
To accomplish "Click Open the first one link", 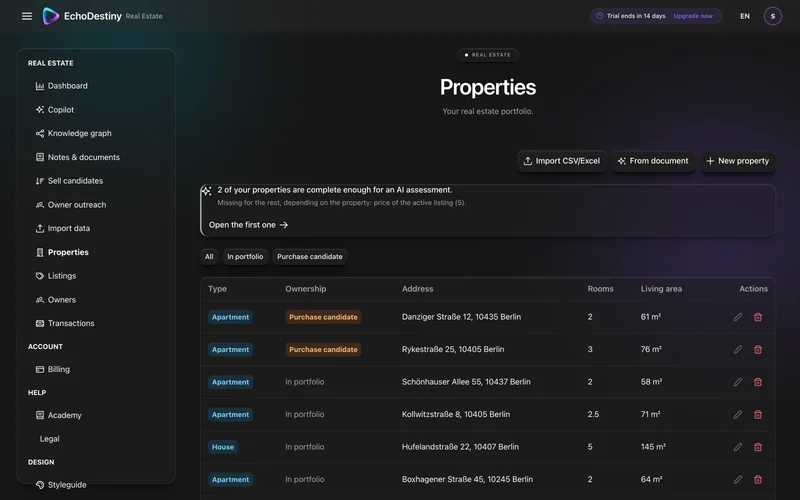I will click(x=248, y=224).
